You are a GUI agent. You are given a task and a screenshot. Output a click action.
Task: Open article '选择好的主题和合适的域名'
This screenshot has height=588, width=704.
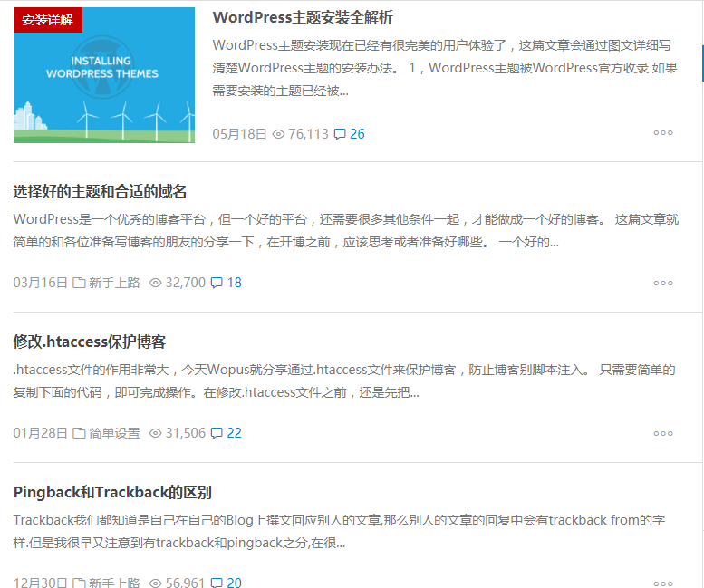point(100,191)
